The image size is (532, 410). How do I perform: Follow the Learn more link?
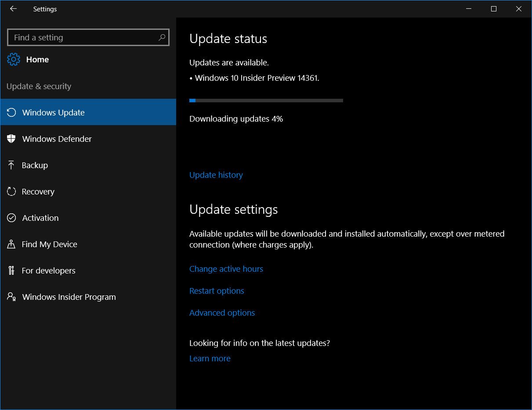[210, 358]
